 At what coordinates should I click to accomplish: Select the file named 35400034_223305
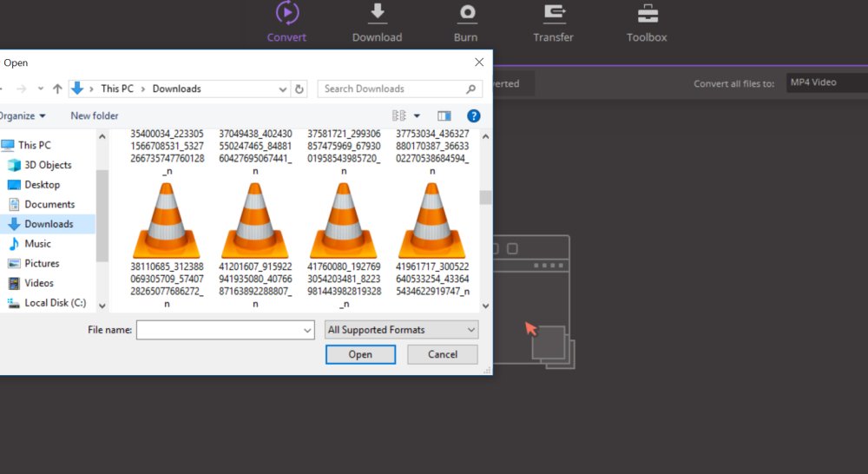[x=167, y=152]
